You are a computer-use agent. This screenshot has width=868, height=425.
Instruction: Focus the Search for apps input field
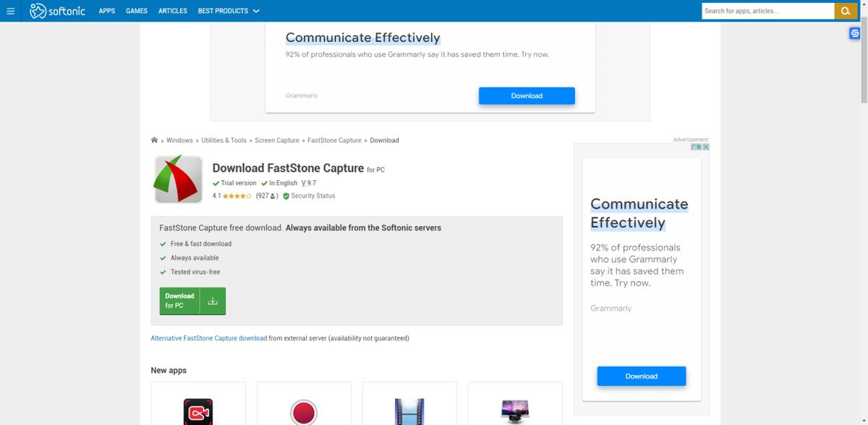coord(767,11)
